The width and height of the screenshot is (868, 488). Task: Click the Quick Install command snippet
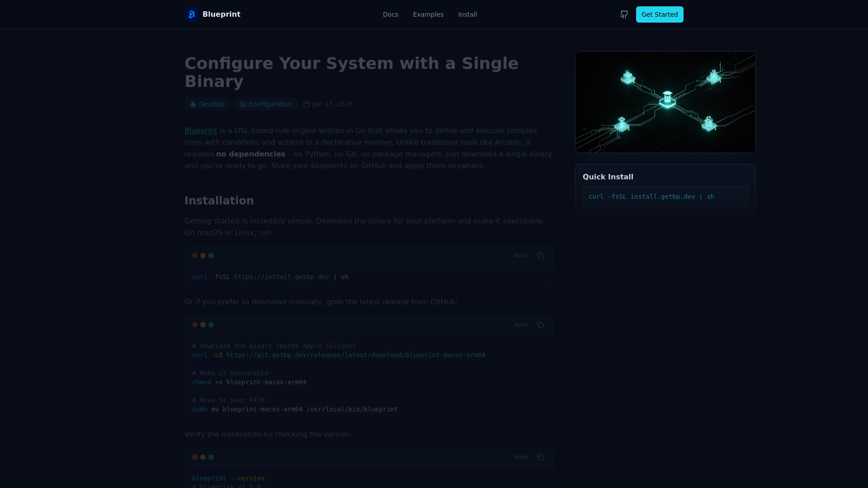(651, 197)
